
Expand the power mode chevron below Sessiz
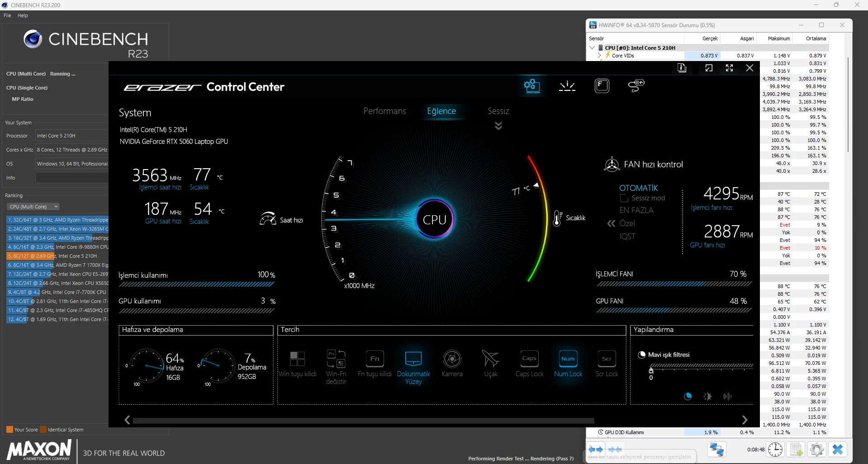[498, 126]
